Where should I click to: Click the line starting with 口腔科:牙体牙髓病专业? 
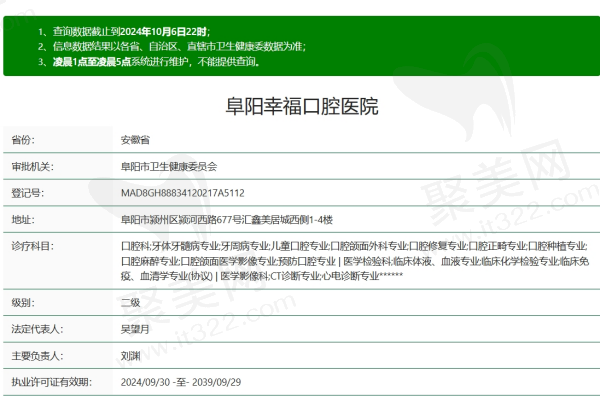coord(354,246)
